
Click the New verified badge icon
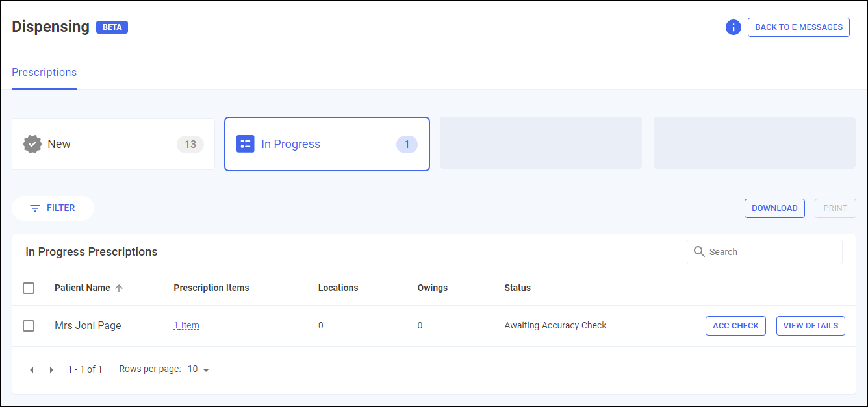point(32,144)
